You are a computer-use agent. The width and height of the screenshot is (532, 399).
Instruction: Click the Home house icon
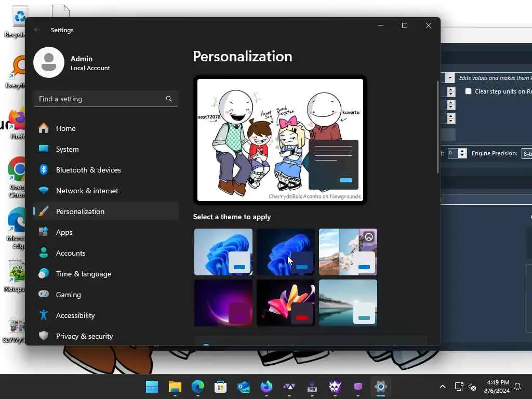(x=44, y=128)
